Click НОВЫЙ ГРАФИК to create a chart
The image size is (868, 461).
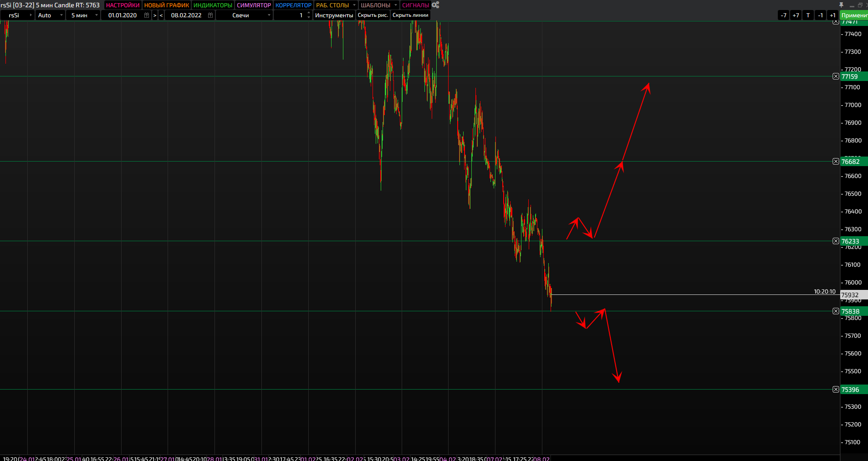166,5
